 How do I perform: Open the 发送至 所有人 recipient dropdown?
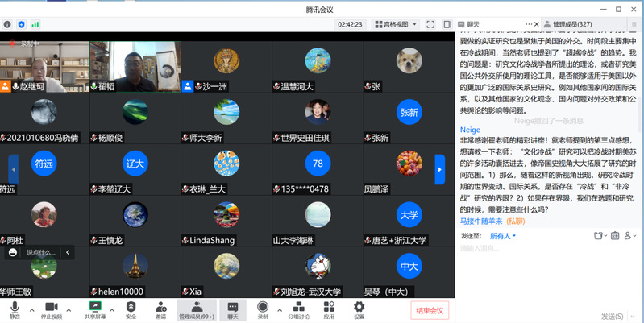[502, 236]
